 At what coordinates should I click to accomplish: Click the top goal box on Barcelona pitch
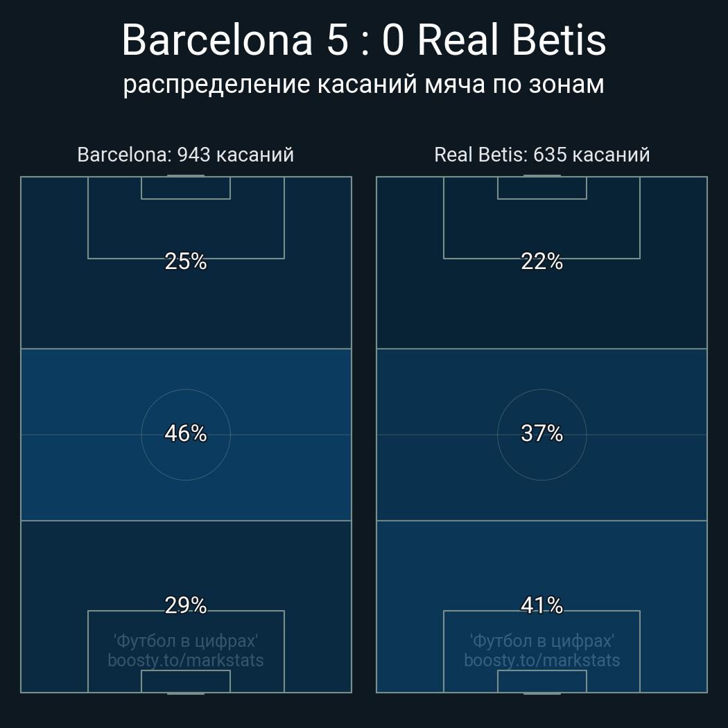(186, 188)
